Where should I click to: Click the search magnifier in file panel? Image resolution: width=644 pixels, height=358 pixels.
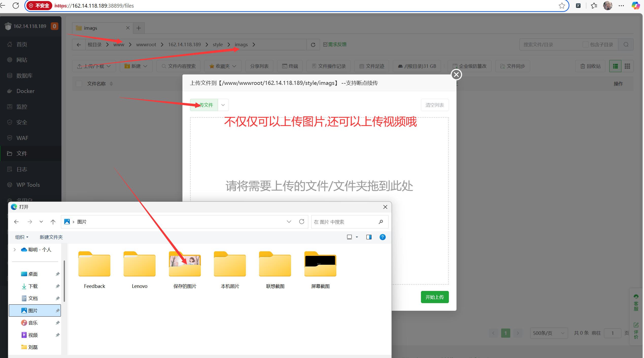click(x=626, y=45)
